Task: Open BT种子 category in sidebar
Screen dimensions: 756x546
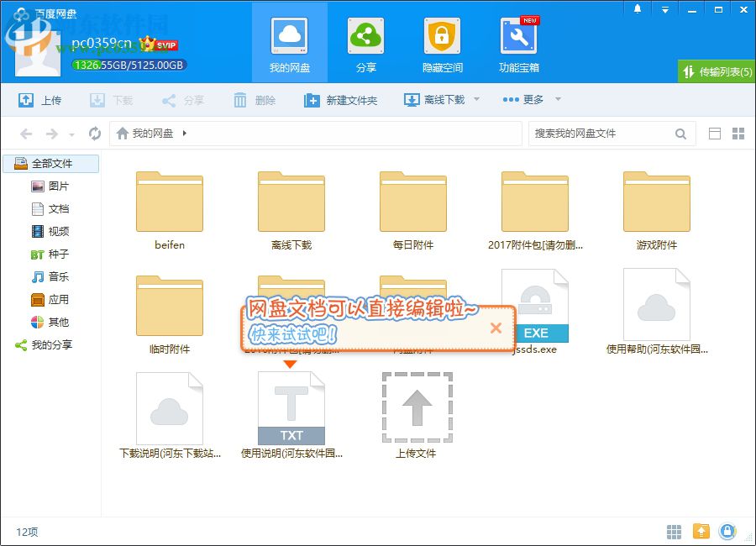Action: [x=49, y=254]
